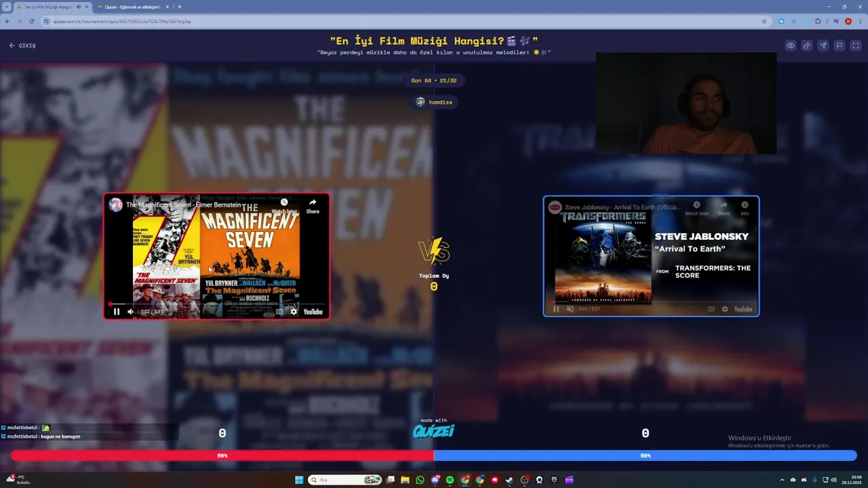This screenshot has height=488, width=868.
Task: Click the weather widget in taskbar
Action: (18, 479)
